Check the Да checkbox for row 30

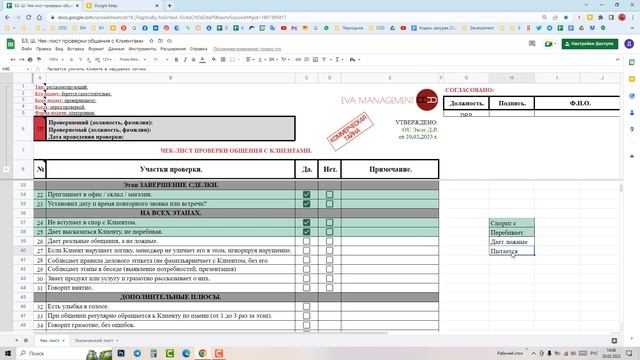pos(307,278)
